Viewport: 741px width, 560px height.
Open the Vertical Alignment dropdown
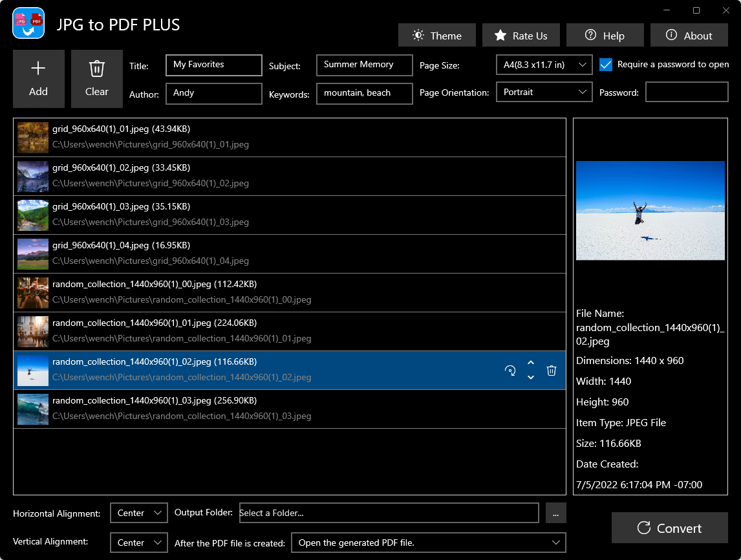click(139, 543)
